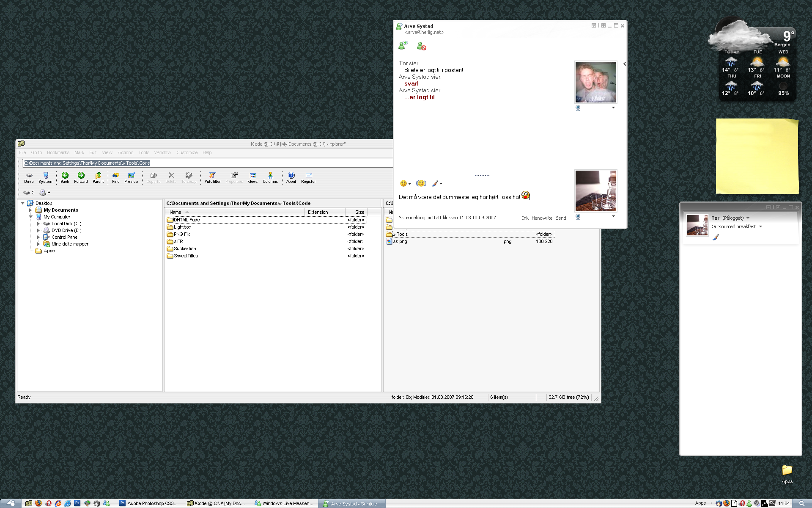Go Back with the green arrow icon

65,177
